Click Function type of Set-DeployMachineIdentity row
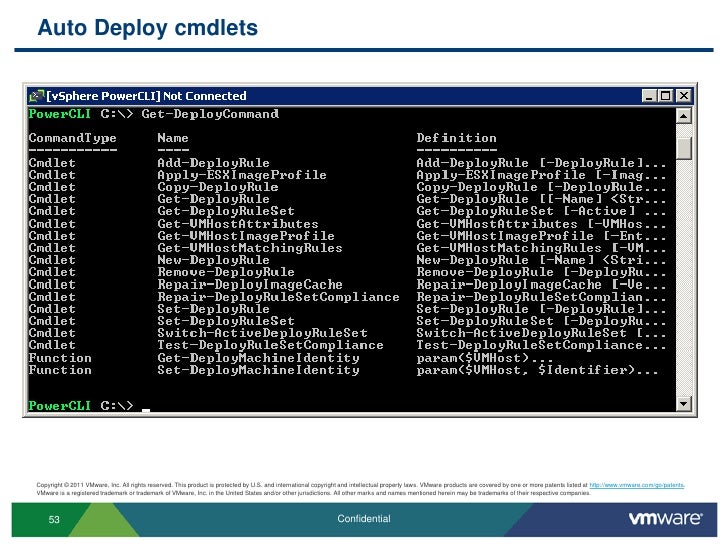Screen dimensions: 728x546 coord(60,370)
